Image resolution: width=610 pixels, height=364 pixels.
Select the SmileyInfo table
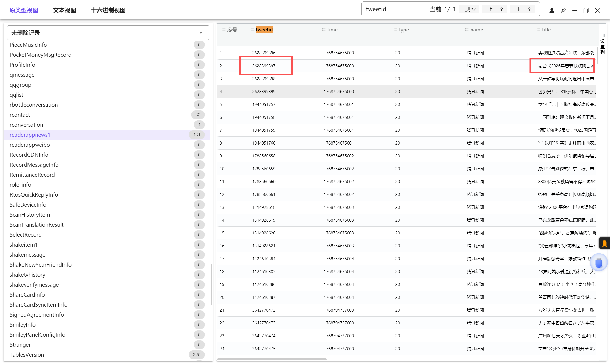coord(107,324)
